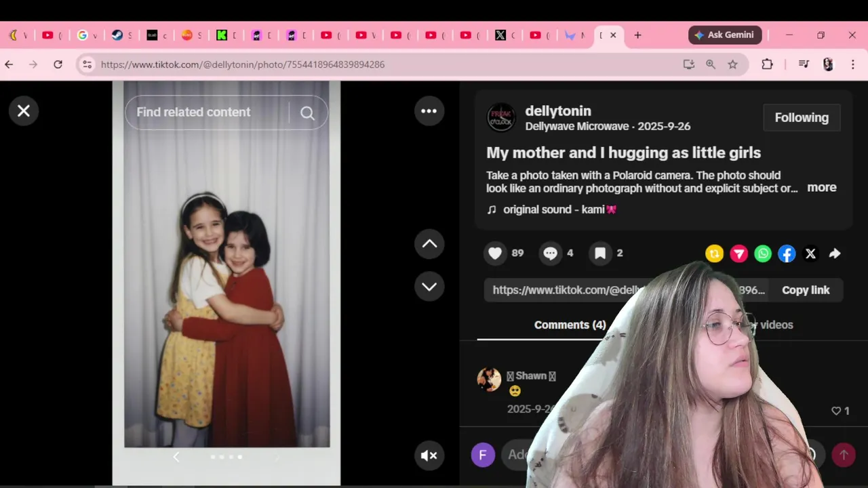Viewport: 868px width, 488px height.
Task: Like Shawn's comment heart
Action: tap(836, 411)
